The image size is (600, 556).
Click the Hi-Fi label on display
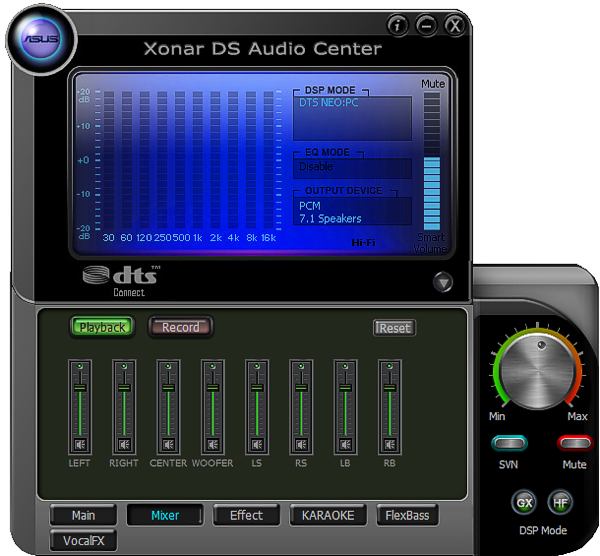pos(364,243)
